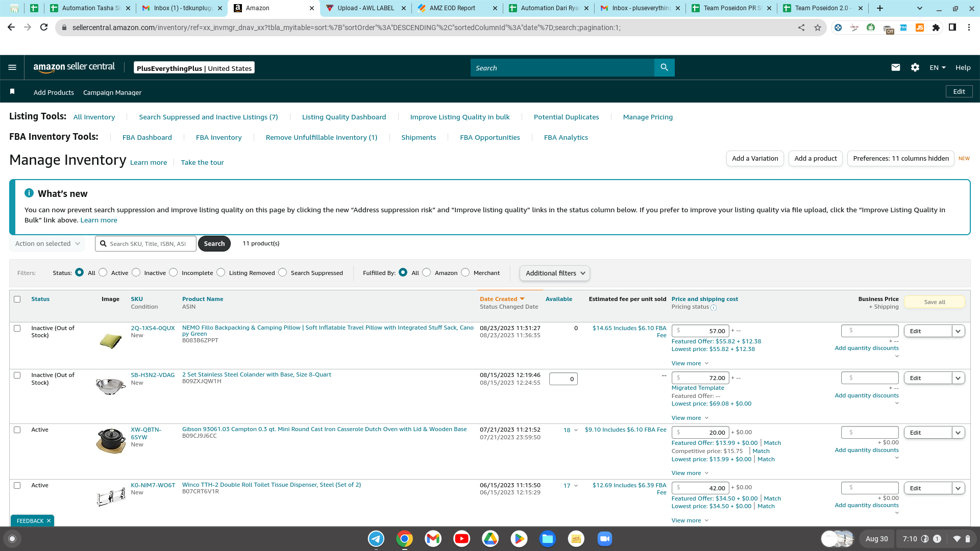This screenshot has height=551, width=980.
Task: Open Preferences: 11 columns hidden
Action: coord(901,158)
